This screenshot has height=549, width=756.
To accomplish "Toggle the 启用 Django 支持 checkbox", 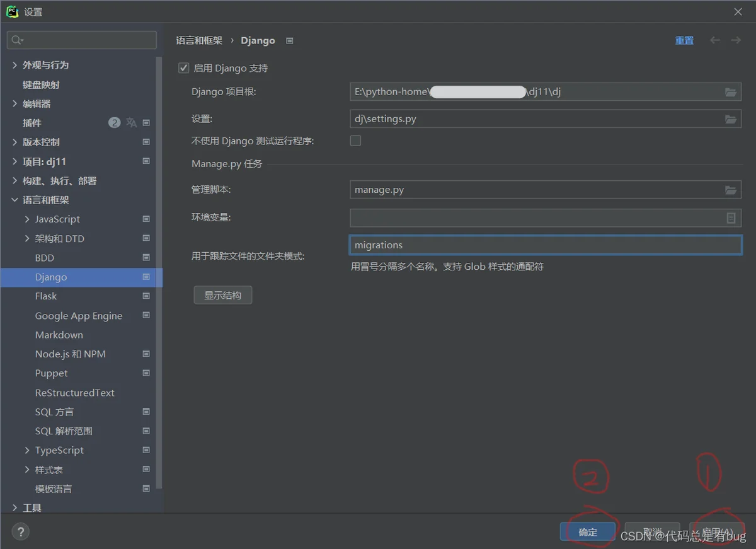I will 184,68.
